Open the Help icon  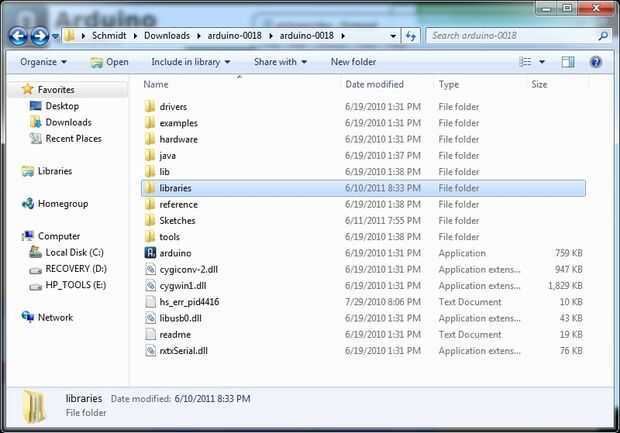[x=595, y=62]
